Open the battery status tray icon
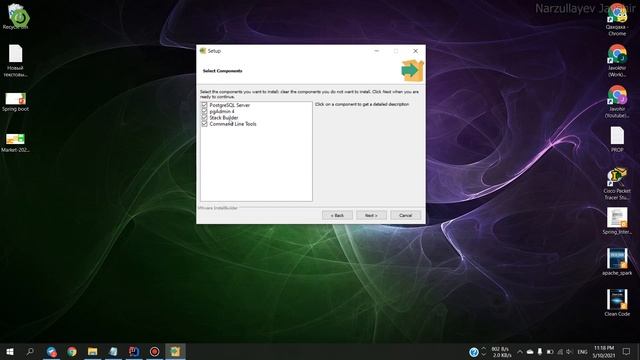 point(550,352)
